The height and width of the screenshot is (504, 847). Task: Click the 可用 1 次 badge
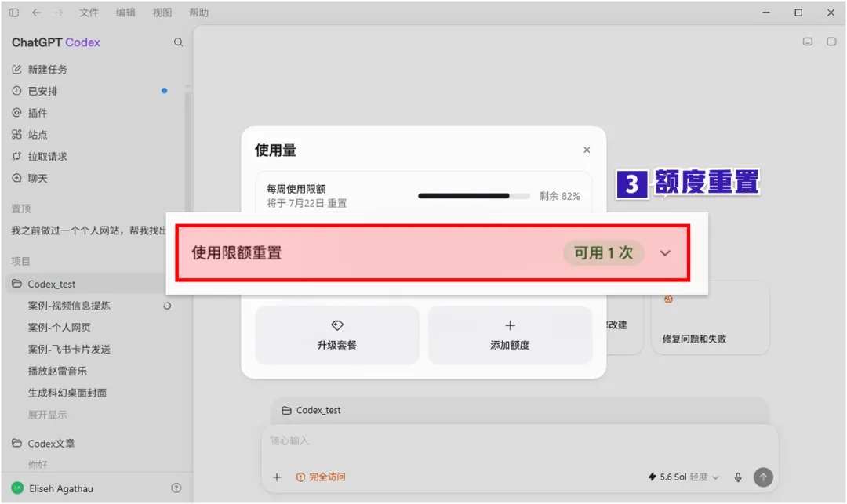[x=603, y=252]
